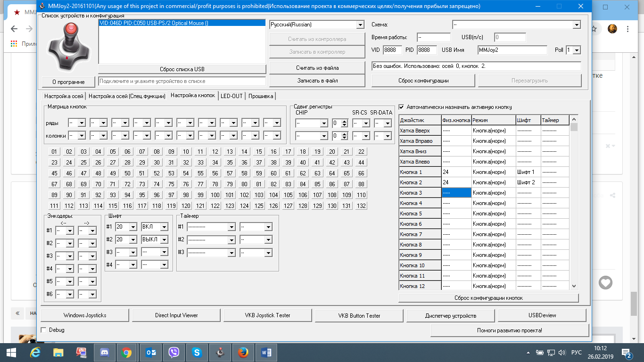
Task: Enable the Debug checkbox
Action: point(44,330)
